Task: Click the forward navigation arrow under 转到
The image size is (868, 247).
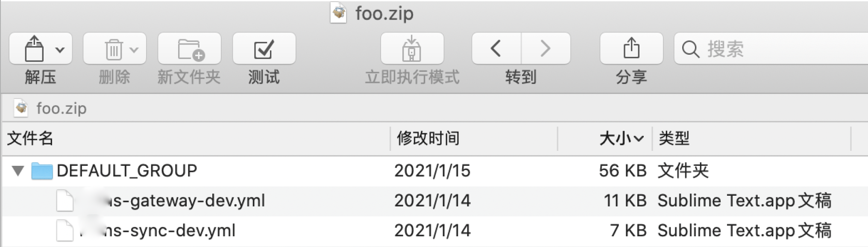Action: (545, 48)
